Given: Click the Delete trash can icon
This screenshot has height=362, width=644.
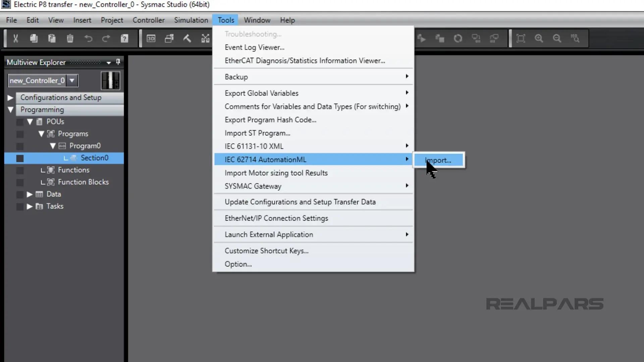Looking at the screenshot, I should [x=70, y=38].
